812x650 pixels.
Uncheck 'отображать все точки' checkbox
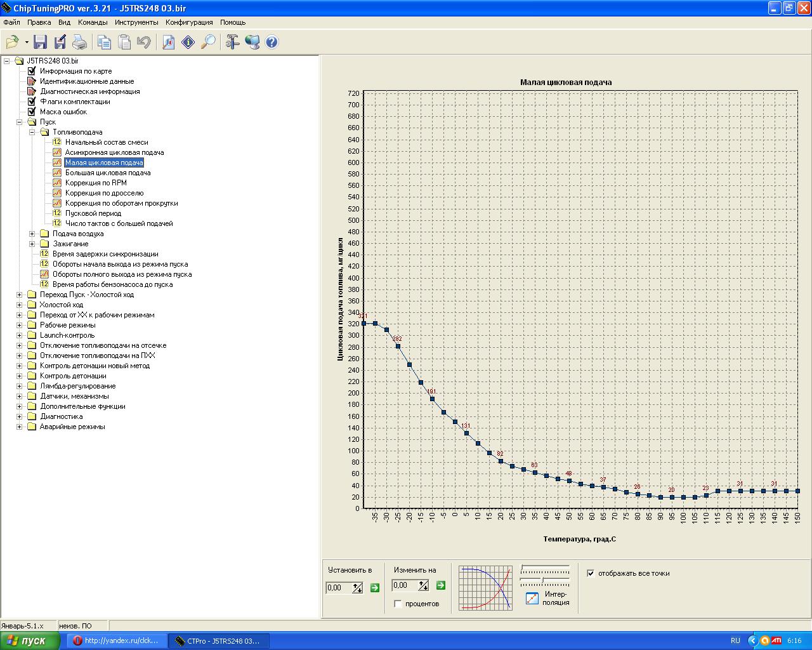(x=591, y=573)
